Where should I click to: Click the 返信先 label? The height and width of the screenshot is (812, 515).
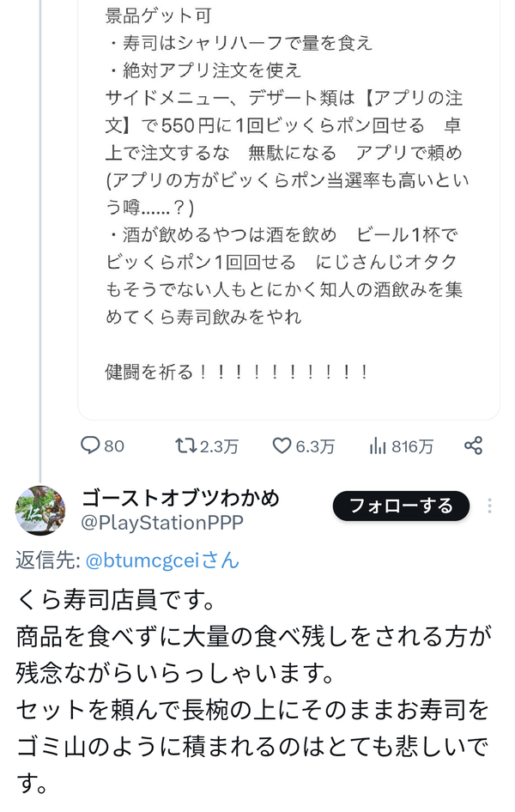click(47, 561)
